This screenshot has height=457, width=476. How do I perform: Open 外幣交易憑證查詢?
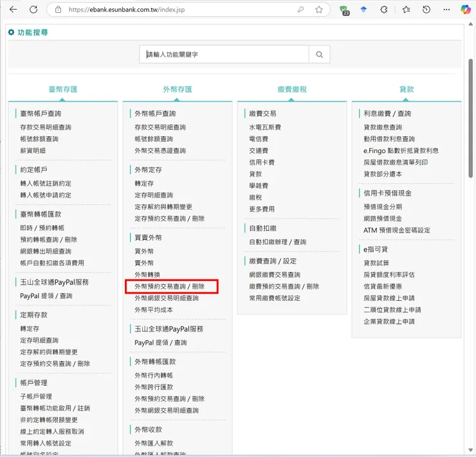pyautogui.click(x=160, y=150)
